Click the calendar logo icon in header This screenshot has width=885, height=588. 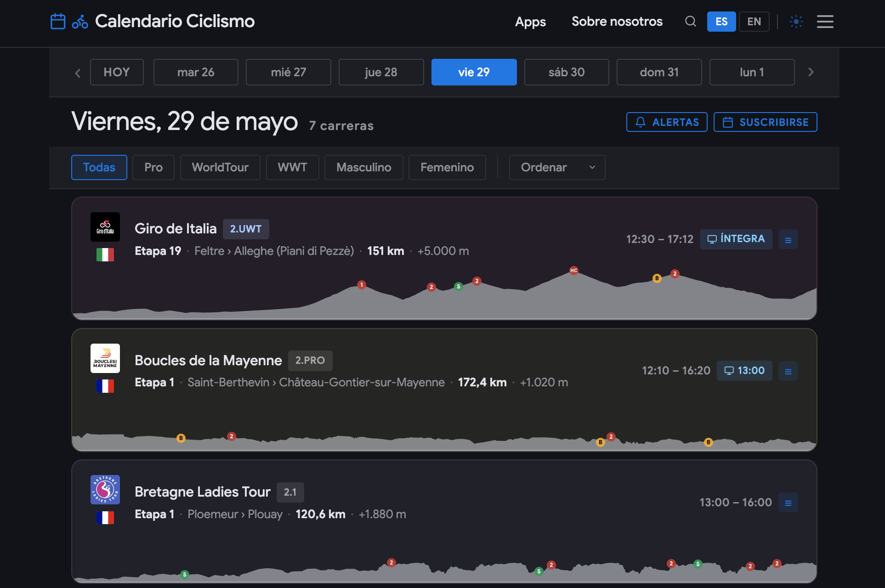[58, 21]
